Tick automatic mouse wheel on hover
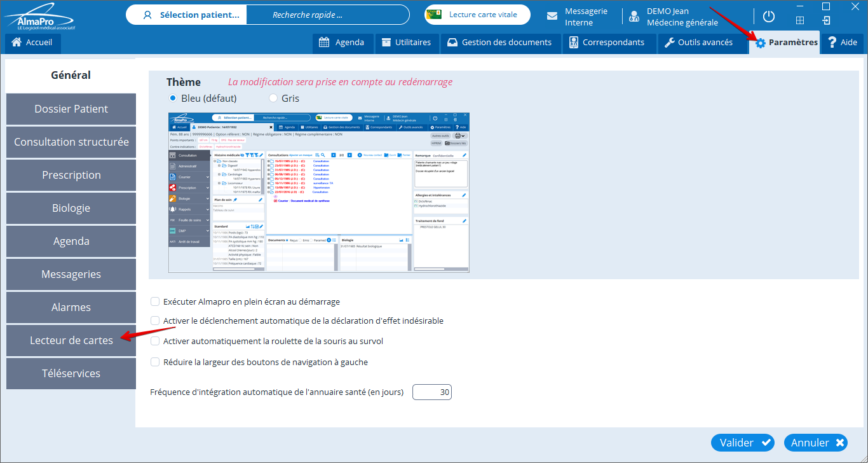Image resolution: width=868 pixels, height=463 pixels. 155,342
